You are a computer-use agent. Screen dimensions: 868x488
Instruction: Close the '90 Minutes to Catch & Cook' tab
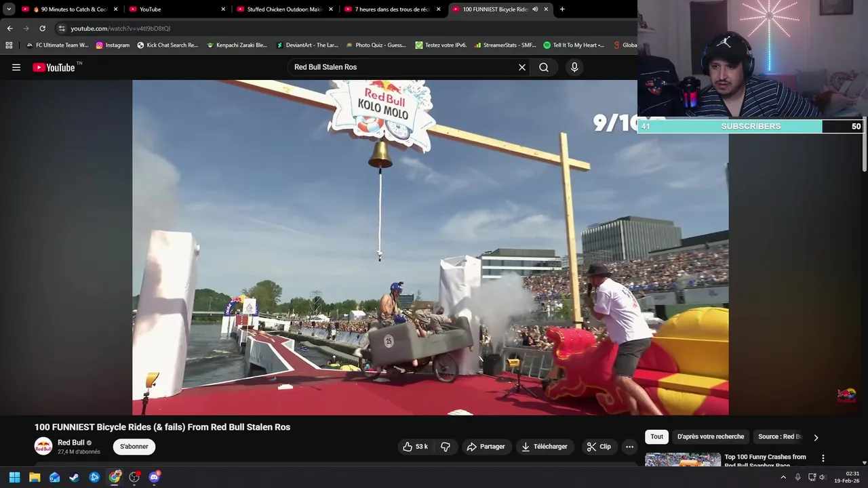pos(115,9)
